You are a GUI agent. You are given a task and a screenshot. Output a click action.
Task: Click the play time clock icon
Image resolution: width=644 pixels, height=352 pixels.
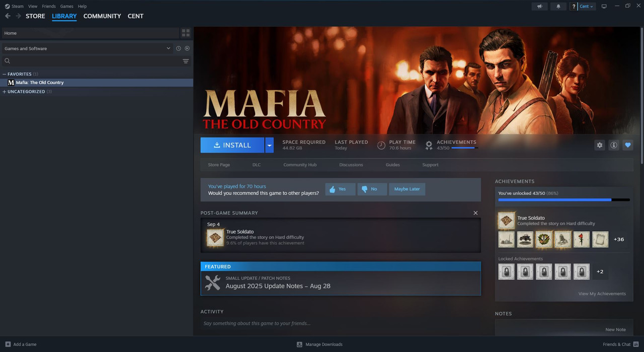pos(381,145)
